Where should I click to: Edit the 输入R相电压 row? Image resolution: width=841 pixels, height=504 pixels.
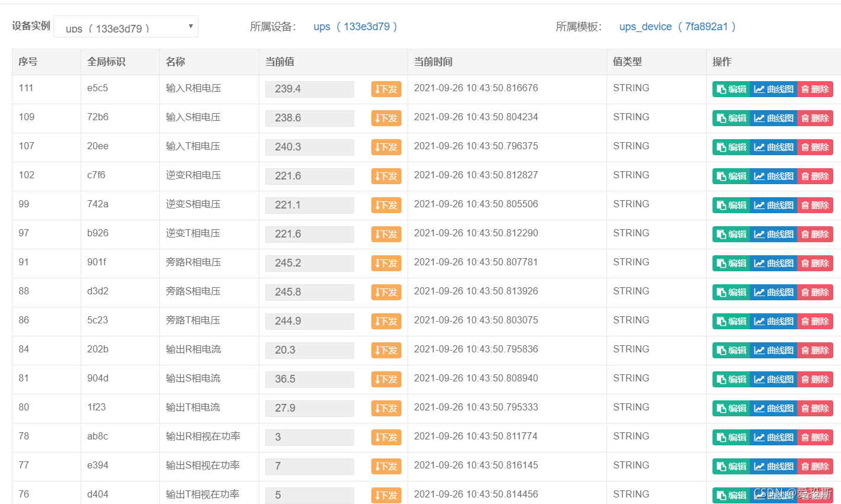tap(731, 89)
